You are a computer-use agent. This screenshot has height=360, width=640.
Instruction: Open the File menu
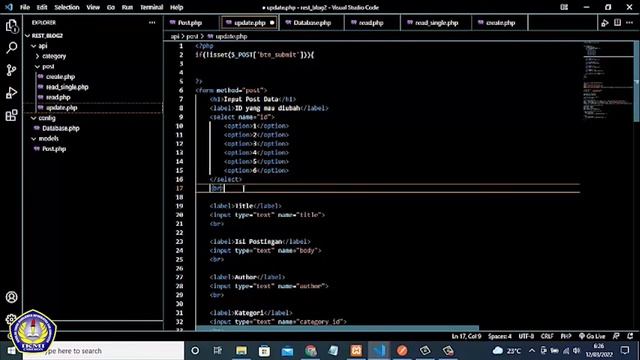(x=24, y=7)
